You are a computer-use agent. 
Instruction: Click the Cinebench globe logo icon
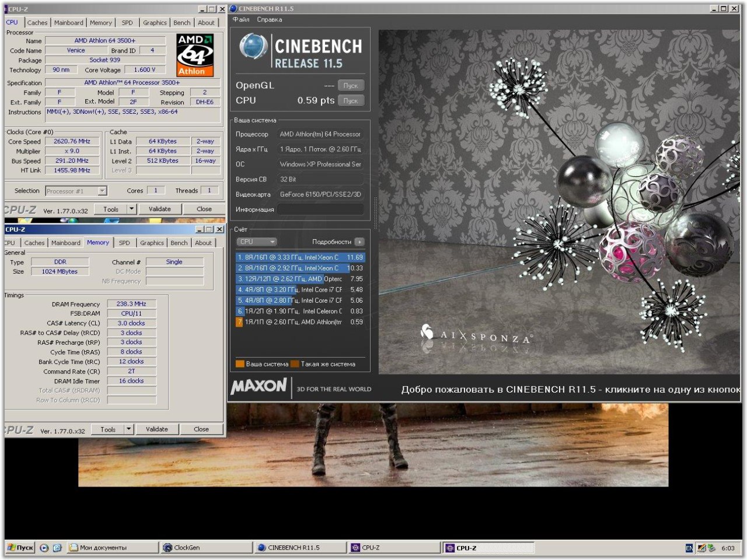click(x=253, y=47)
